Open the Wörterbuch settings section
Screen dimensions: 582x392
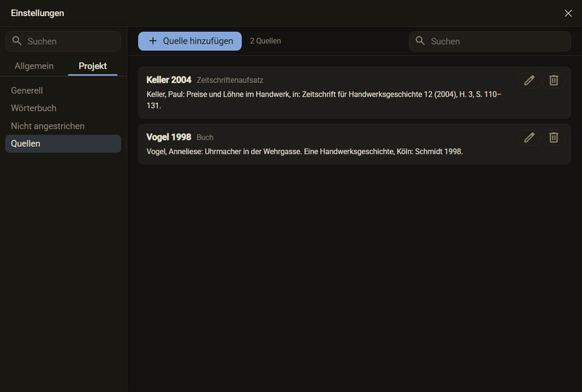click(63, 108)
